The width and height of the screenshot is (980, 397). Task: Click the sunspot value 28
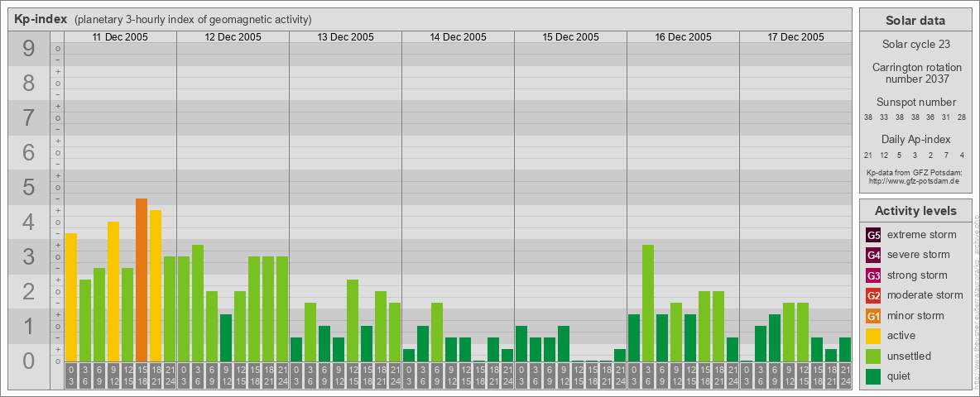[x=963, y=117]
